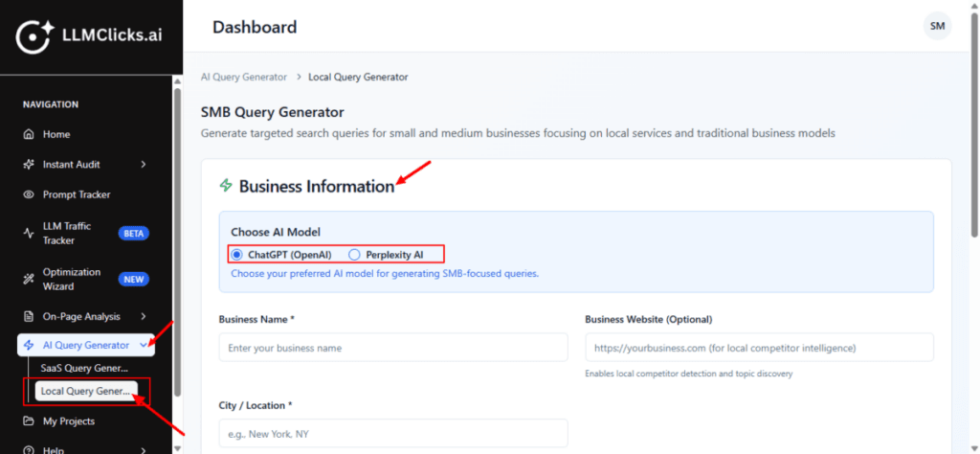Collapse the AI Query Generator chevron
The height and width of the screenshot is (454, 980).
pos(144,345)
